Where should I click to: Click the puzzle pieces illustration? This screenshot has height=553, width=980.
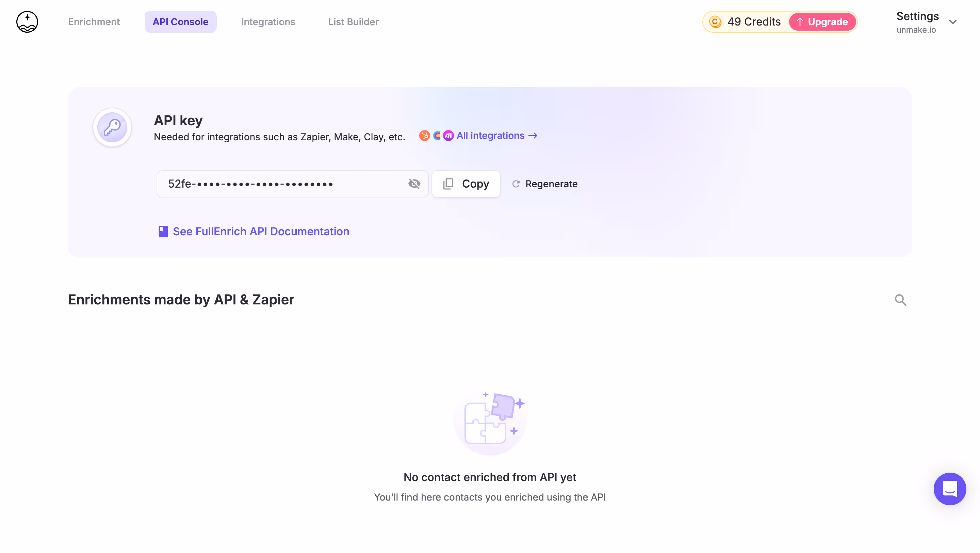(x=490, y=420)
